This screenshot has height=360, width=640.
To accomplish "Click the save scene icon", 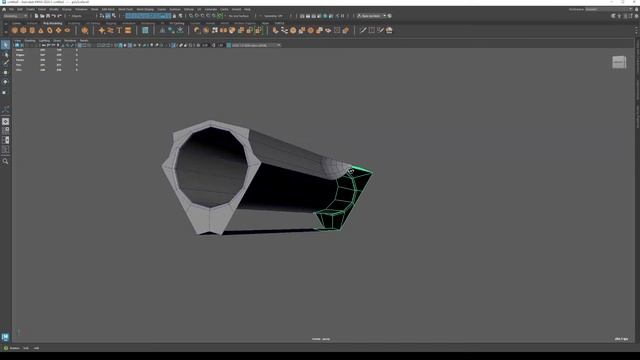I will (48, 16).
